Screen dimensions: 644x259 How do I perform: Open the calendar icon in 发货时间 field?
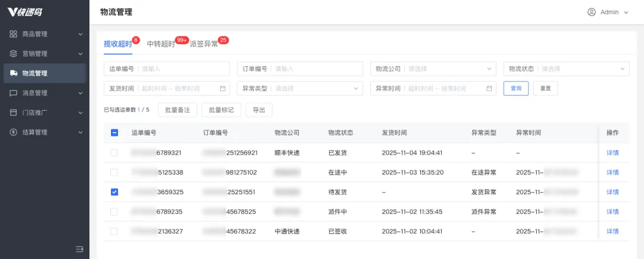(222, 89)
